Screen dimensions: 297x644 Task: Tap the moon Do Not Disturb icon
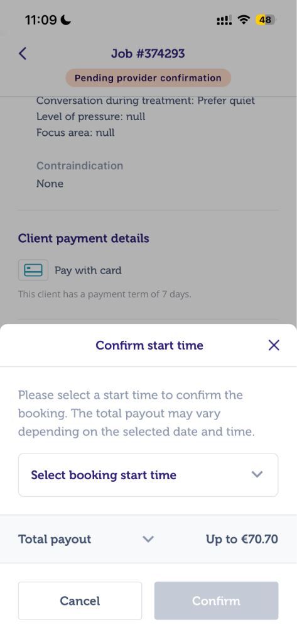click(x=66, y=19)
